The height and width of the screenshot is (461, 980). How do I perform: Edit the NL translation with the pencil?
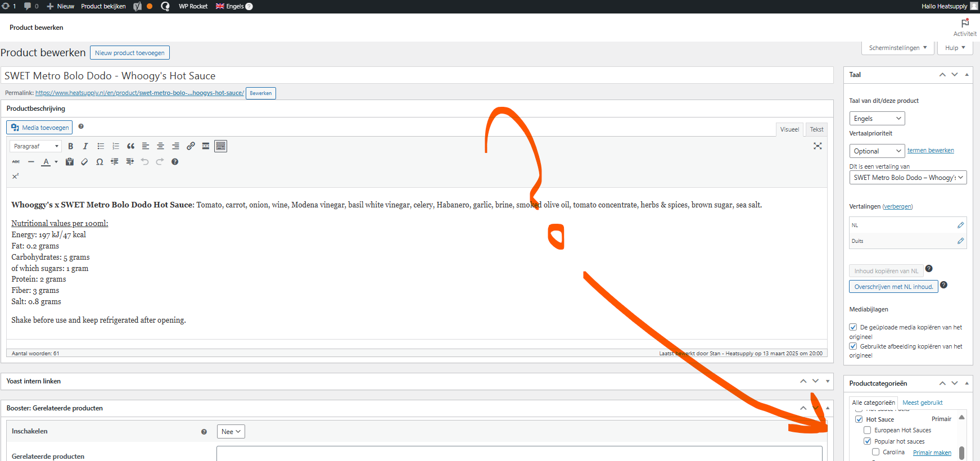click(x=960, y=225)
